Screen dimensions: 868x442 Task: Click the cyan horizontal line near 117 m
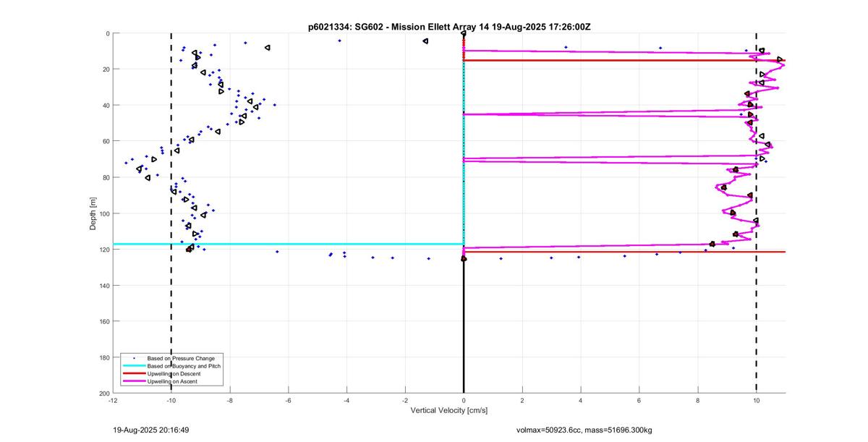tap(289, 244)
